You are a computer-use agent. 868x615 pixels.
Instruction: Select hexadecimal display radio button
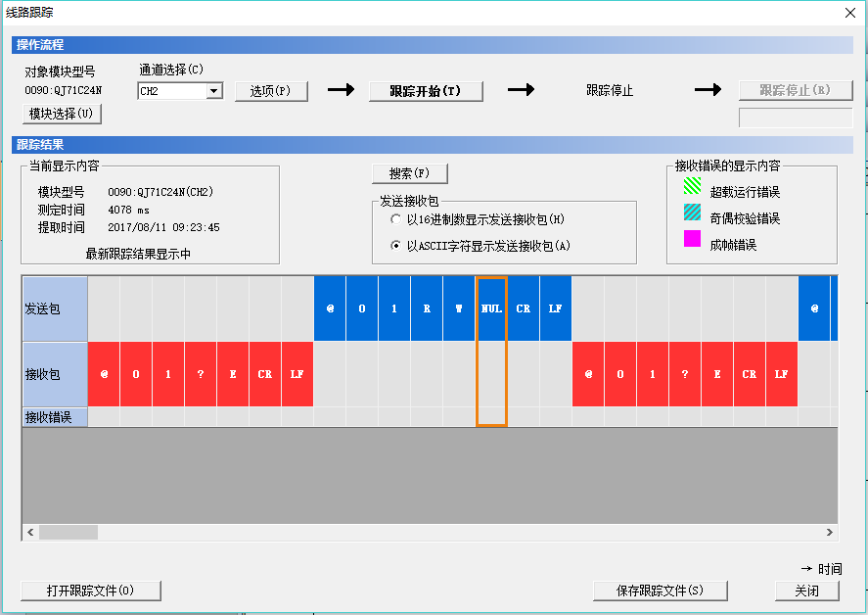pos(395,219)
